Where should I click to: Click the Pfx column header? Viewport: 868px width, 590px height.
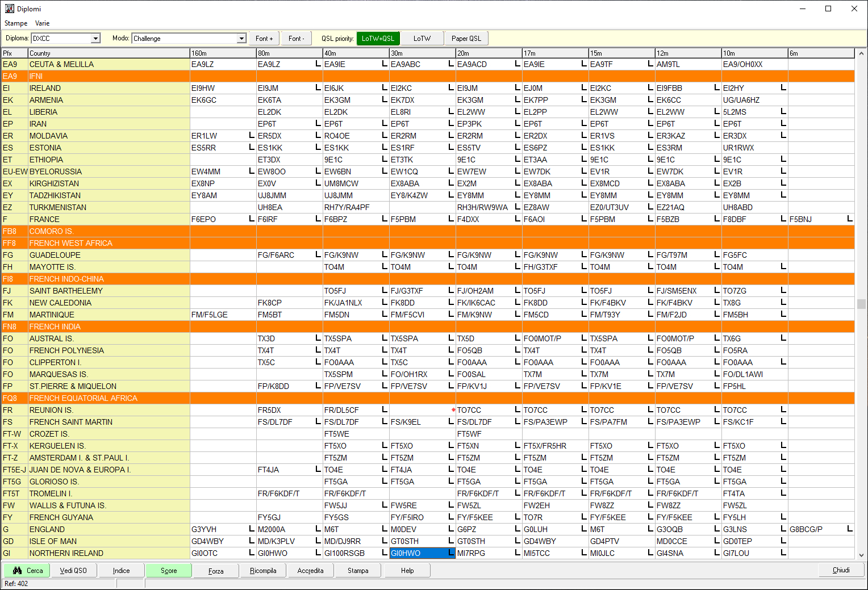point(15,53)
